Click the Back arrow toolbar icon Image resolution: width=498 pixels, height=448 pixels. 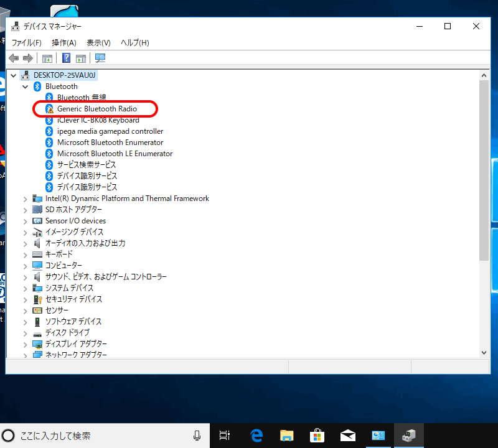click(x=14, y=58)
